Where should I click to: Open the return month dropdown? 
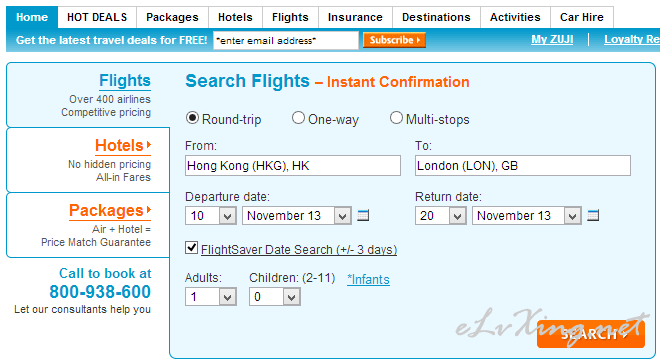(527, 216)
